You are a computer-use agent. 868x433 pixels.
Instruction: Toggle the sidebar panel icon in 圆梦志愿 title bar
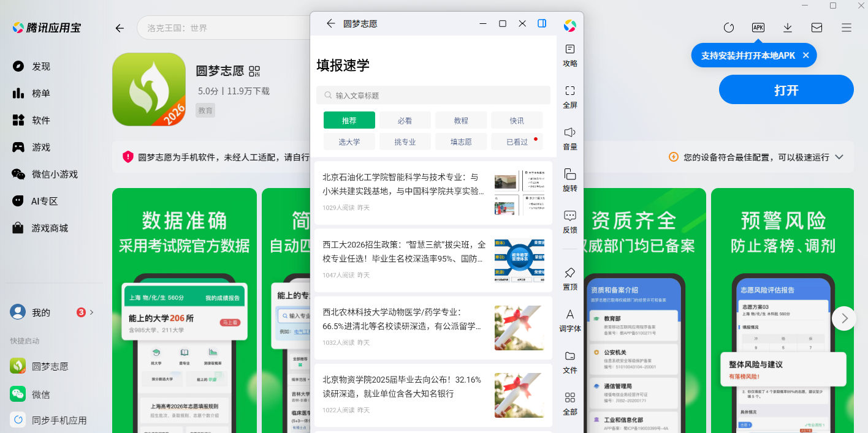542,23
